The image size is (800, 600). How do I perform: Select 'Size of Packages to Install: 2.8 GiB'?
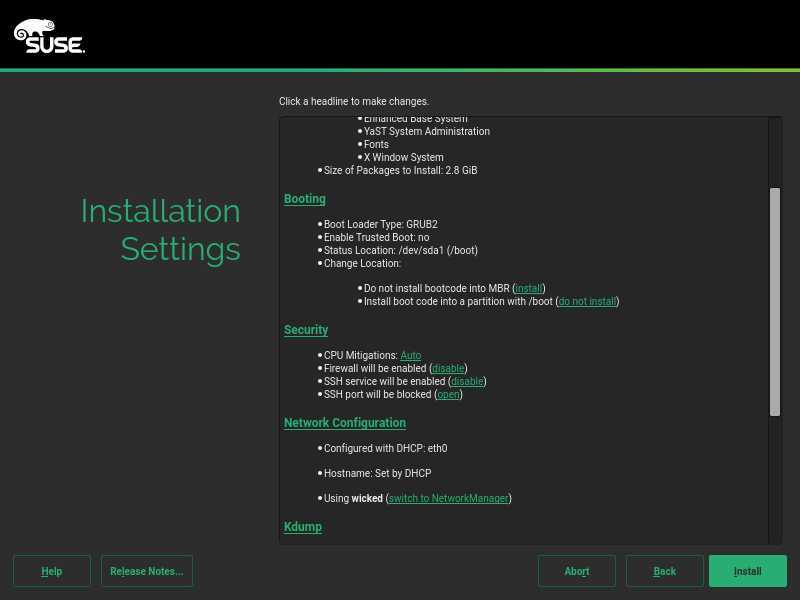coord(401,170)
